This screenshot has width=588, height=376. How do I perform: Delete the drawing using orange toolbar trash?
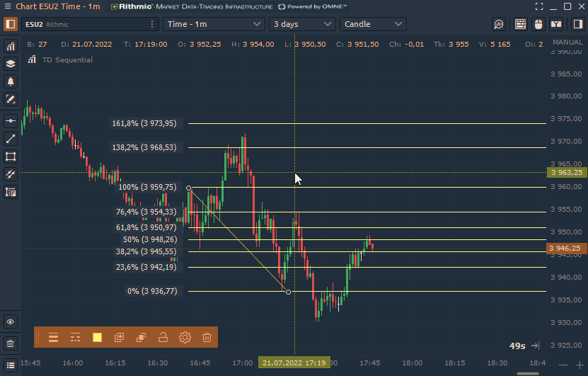click(207, 338)
